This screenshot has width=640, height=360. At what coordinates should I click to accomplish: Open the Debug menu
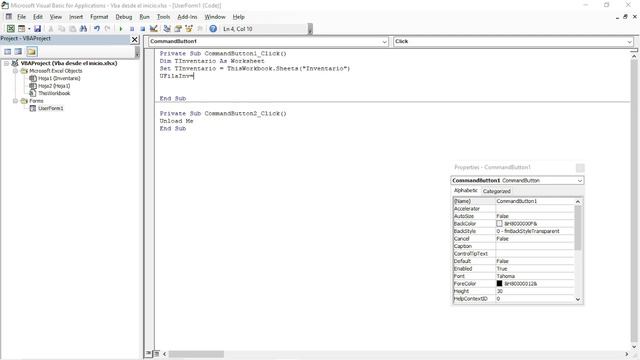[x=124, y=17]
